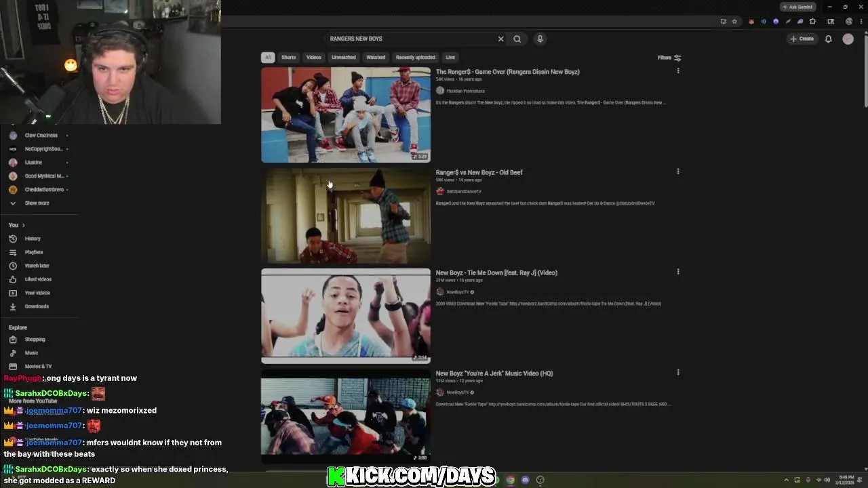Viewport: 868px width, 488px height.
Task: Open three-dot menu for Old Beef video
Action: [x=678, y=171]
